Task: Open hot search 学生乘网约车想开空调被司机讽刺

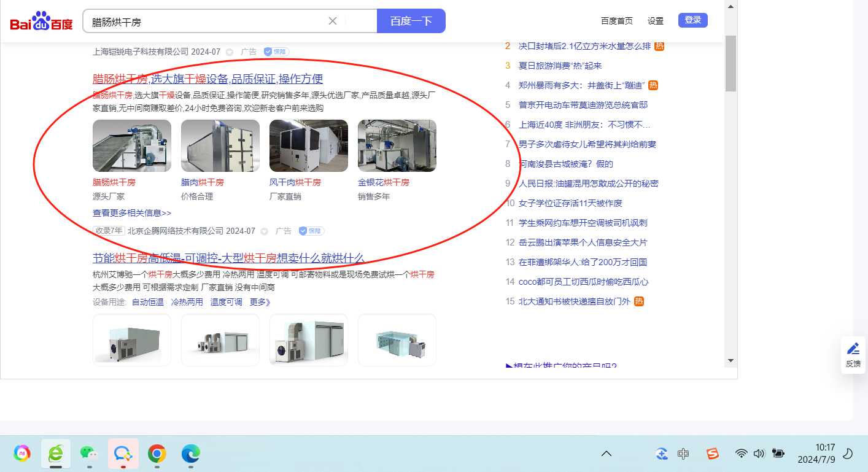Action: click(x=583, y=223)
